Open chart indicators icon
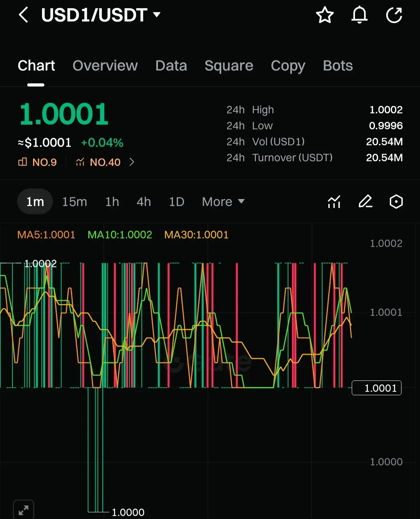The image size is (420, 519). click(334, 202)
